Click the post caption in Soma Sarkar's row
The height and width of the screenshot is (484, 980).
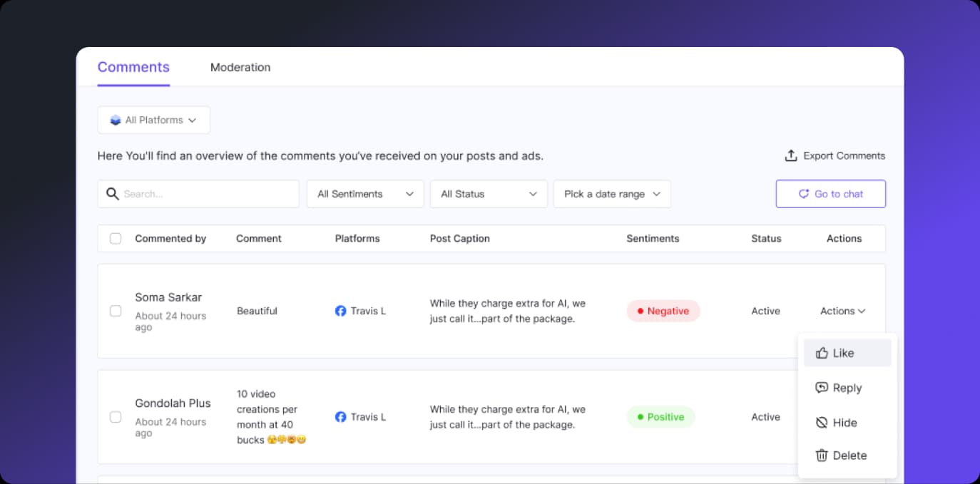[x=508, y=311]
